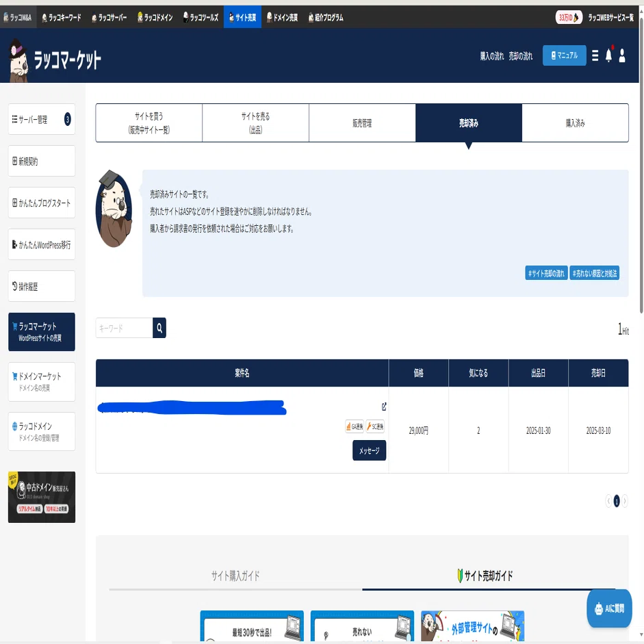Click the 29,000円 price cell
The width and height of the screenshot is (644, 644).
[x=419, y=430]
